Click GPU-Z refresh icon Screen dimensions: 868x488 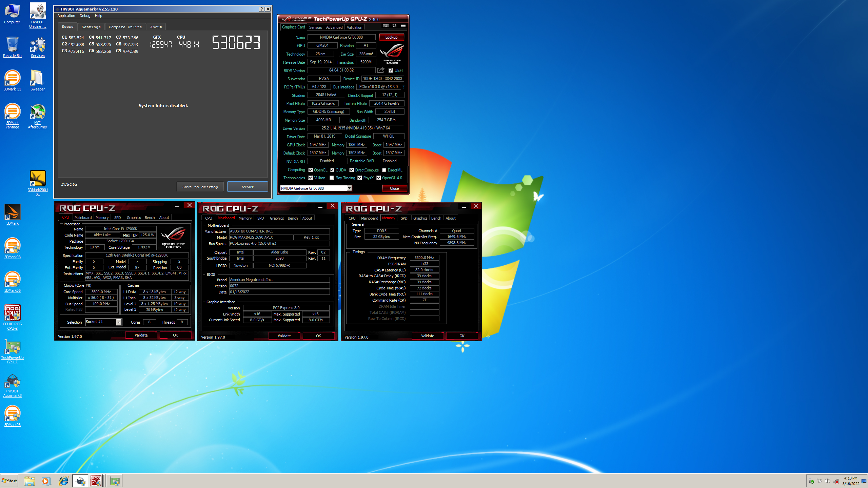point(394,25)
